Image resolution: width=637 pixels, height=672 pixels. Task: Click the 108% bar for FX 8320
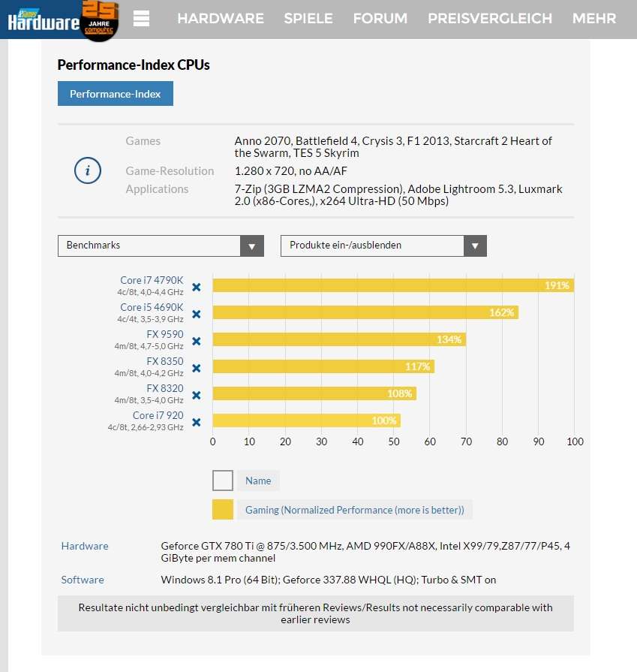[314, 393]
